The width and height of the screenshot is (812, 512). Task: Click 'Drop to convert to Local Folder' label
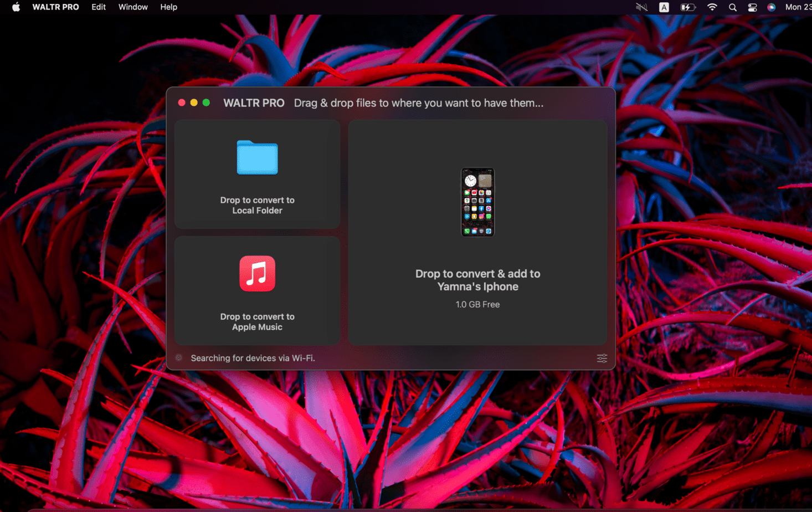click(257, 206)
